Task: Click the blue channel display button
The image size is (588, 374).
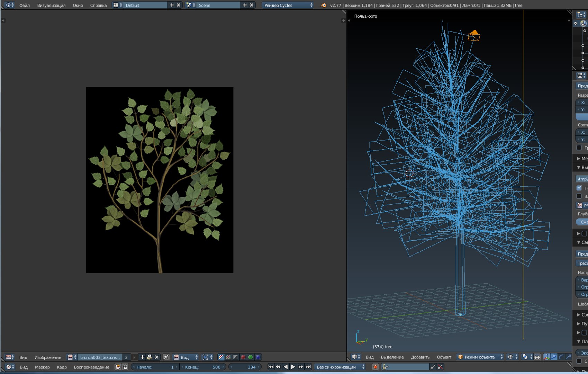Action: tap(258, 357)
